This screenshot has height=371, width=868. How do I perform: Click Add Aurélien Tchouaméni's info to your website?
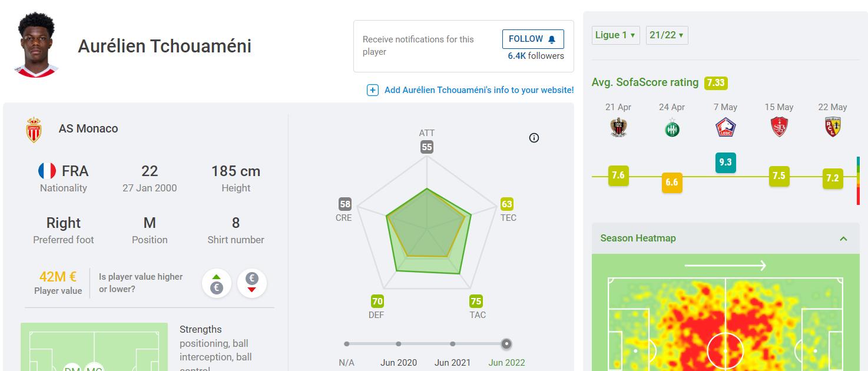click(x=479, y=90)
